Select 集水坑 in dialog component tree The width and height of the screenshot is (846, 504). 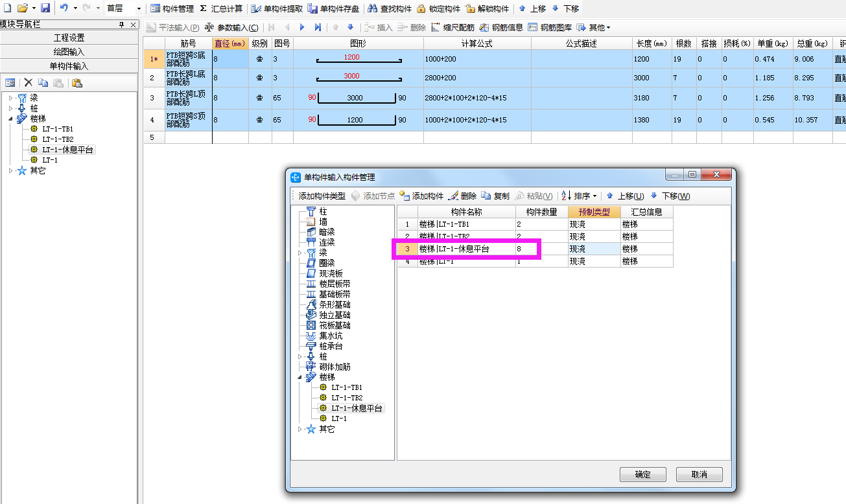click(x=331, y=336)
